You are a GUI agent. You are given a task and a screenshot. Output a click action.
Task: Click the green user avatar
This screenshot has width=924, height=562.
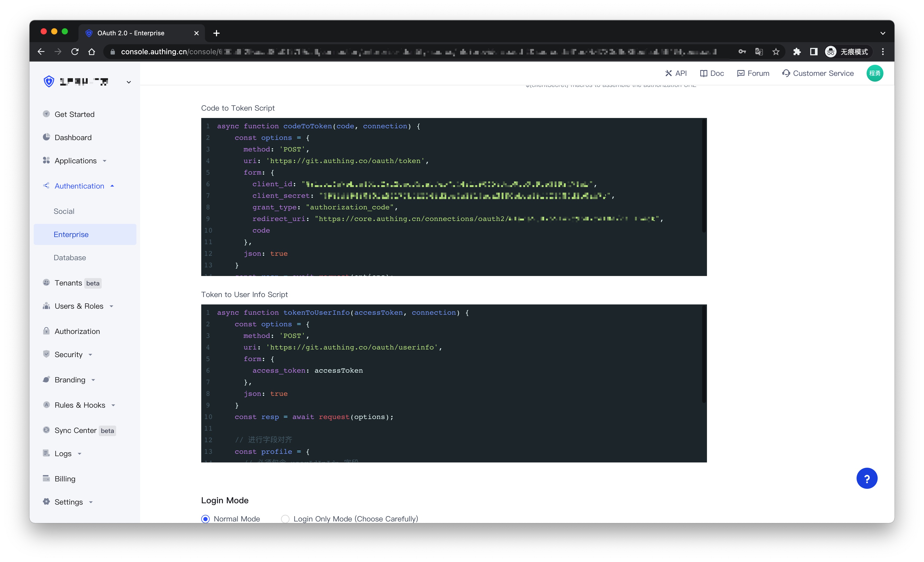(874, 73)
